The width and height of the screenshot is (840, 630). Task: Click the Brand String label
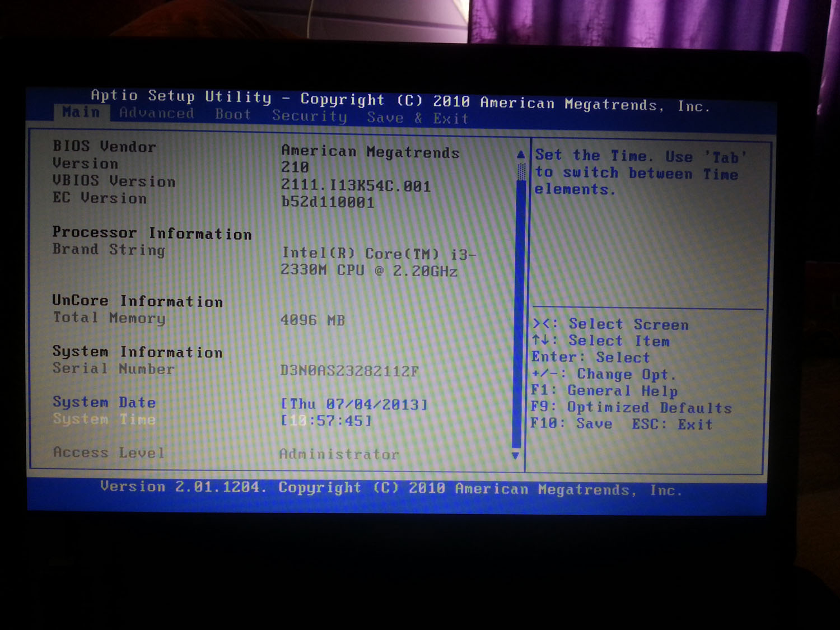109,249
